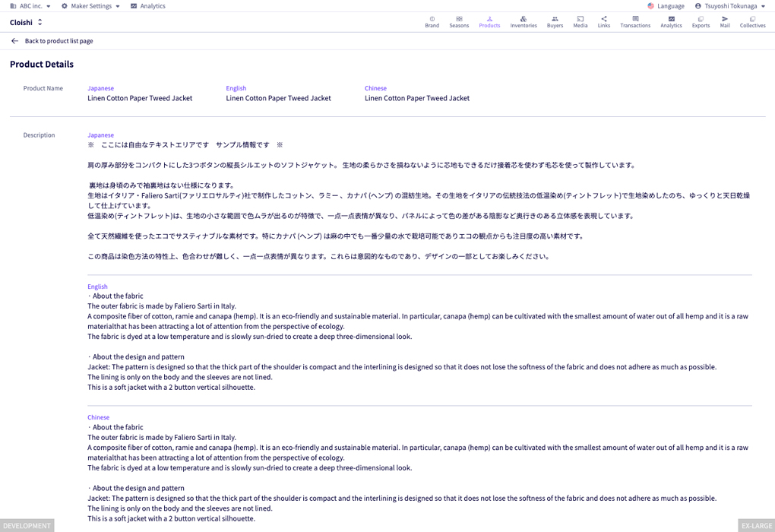
Task: Open the Inventories icon
Action: pos(524,19)
